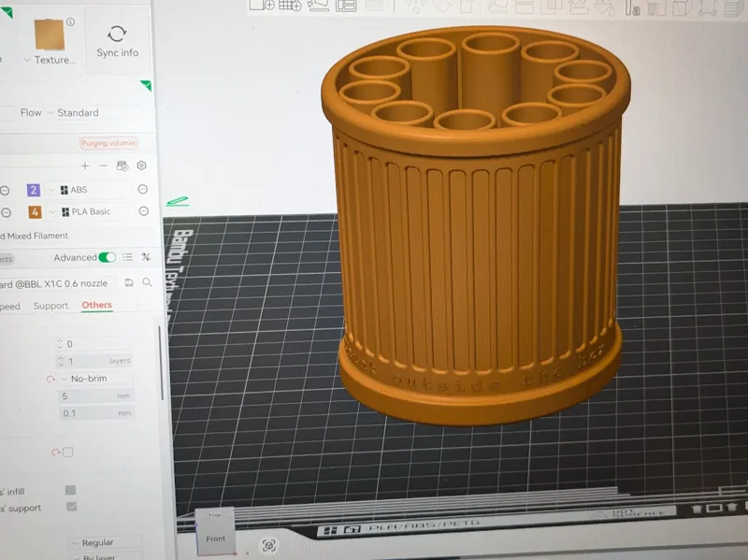Image resolution: width=748 pixels, height=560 pixels.
Task: Click the Front face of view cube
Action: (216, 538)
